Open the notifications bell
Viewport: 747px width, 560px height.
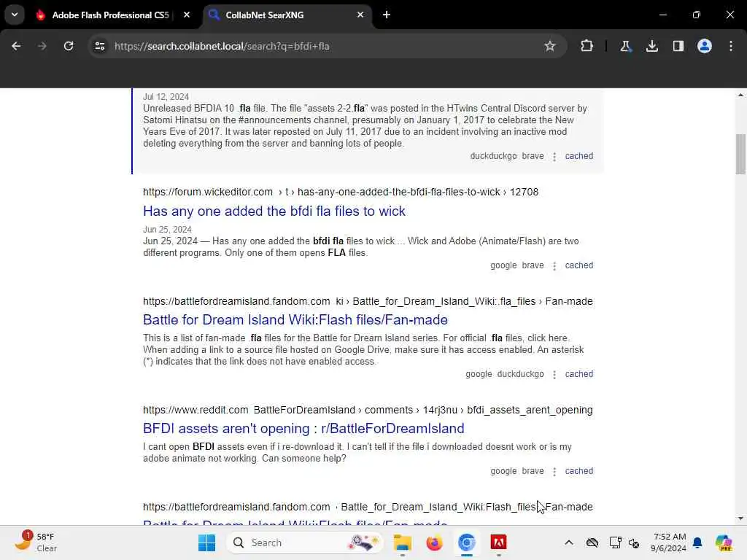[697, 542]
